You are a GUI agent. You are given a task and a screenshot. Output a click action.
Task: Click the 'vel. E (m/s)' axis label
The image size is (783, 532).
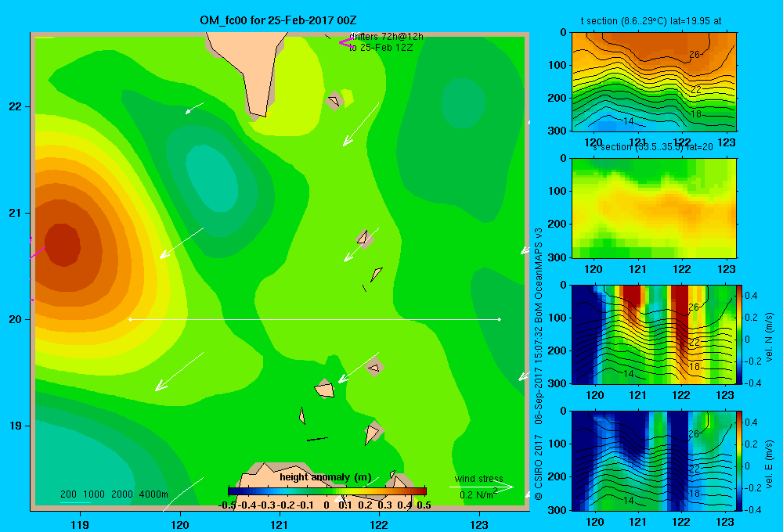(769, 464)
